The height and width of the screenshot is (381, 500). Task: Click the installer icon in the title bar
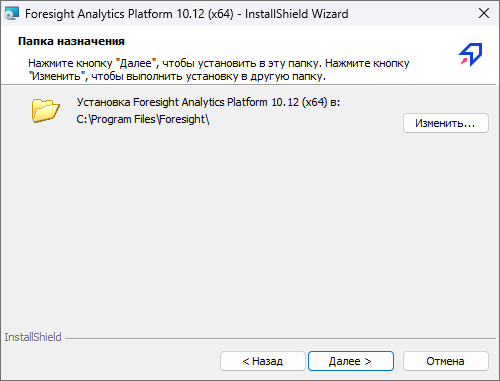[x=12, y=14]
